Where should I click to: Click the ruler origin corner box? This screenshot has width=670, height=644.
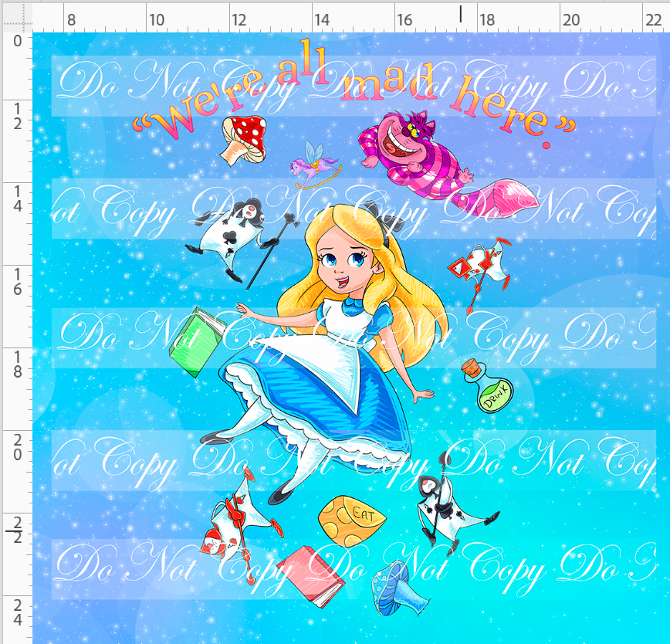point(15,15)
